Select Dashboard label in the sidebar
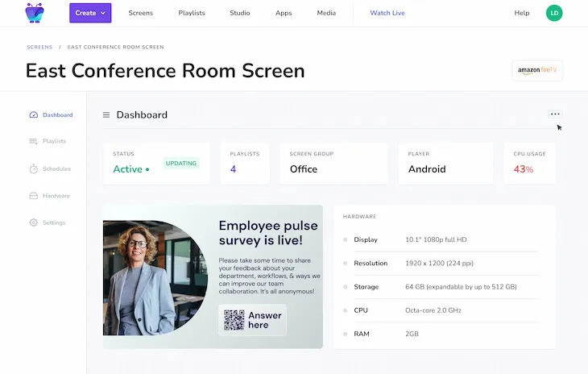This screenshot has height=374, width=588. pos(58,114)
